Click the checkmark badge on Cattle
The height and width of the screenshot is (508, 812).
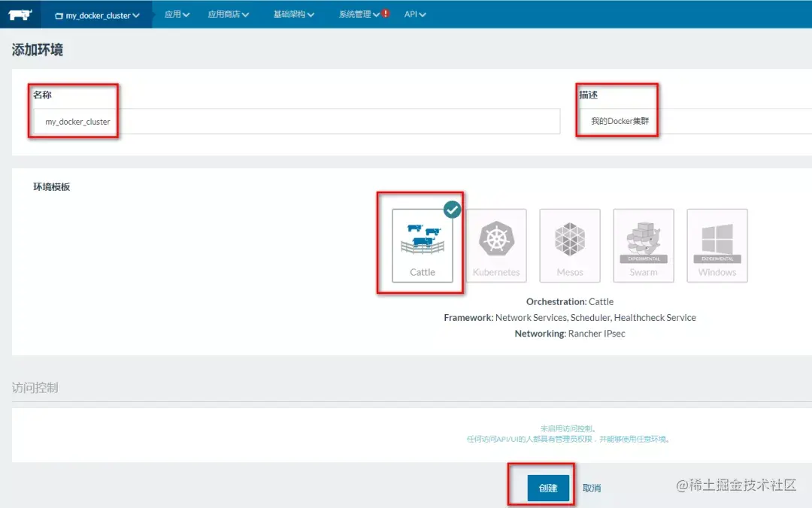point(452,209)
